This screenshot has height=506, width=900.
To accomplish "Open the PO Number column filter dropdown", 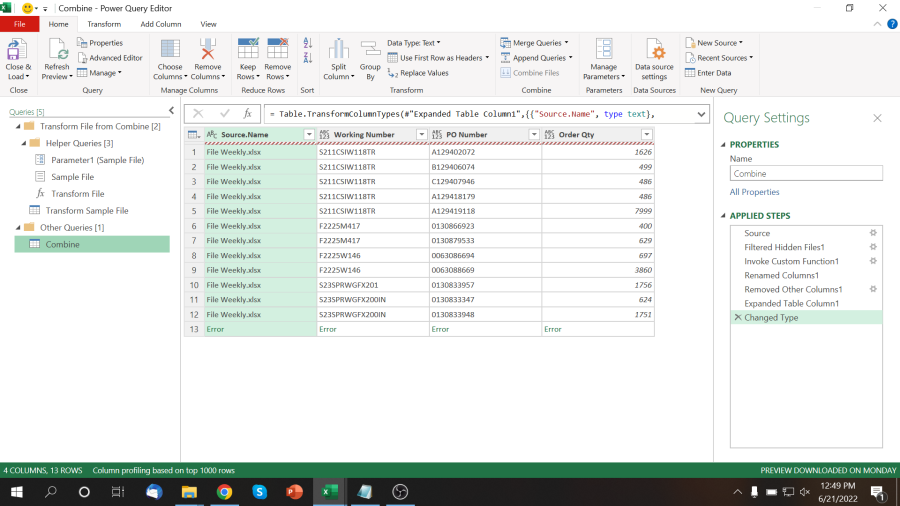I will click(534, 135).
